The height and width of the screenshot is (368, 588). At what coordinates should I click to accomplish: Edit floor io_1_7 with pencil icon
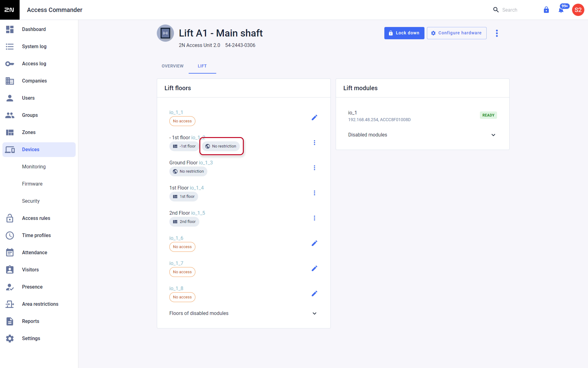314,268
